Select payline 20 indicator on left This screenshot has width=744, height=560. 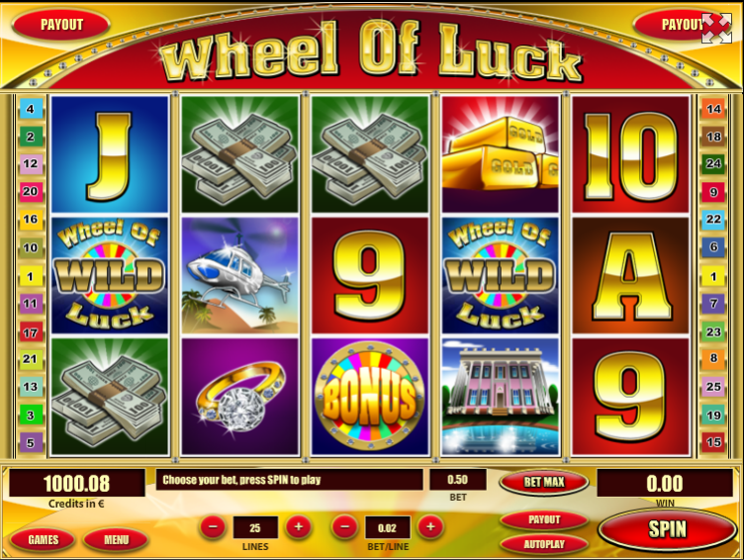tap(31, 191)
